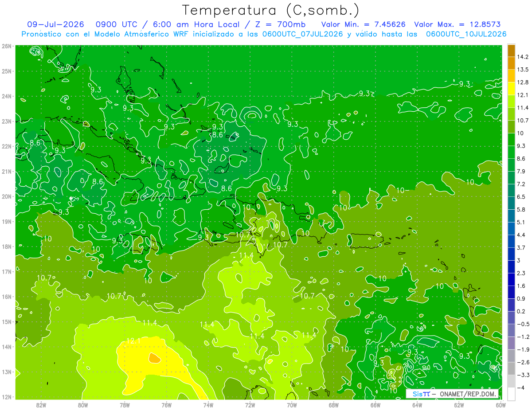Click the 26N latitude axis label

pyautogui.click(x=6, y=46)
